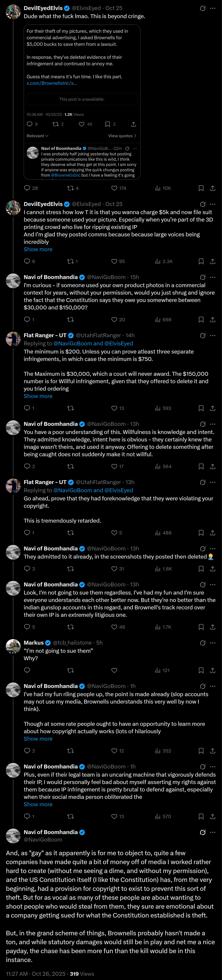Screen dimensions: 222x980
Task: Like Markus's reply asking "Why?"
Action: pyautogui.click(x=114, y=670)
